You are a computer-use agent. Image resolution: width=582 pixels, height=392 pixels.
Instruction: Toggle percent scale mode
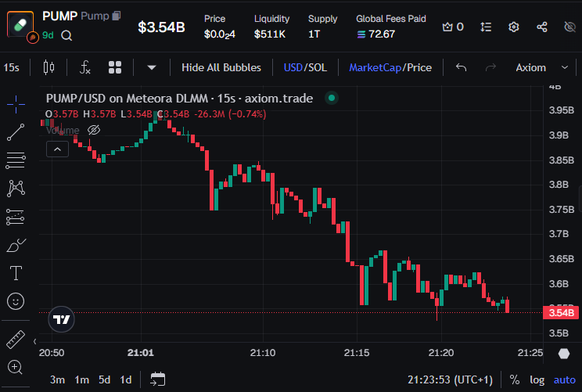(x=515, y=379)
